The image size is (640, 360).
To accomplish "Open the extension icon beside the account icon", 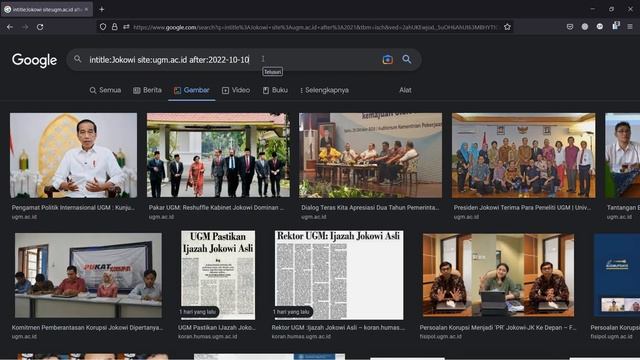I will click(600, 27).
